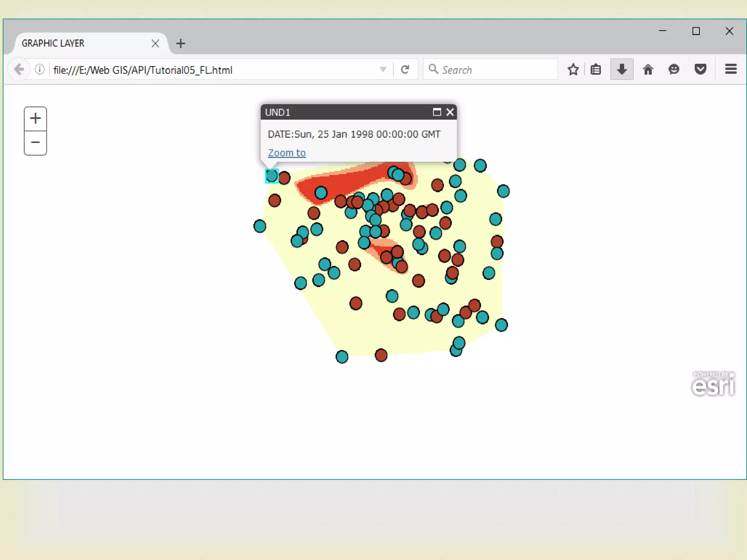The image size is (747, 560).
Task: Click the map zoom in plus button
Action: 35,118
